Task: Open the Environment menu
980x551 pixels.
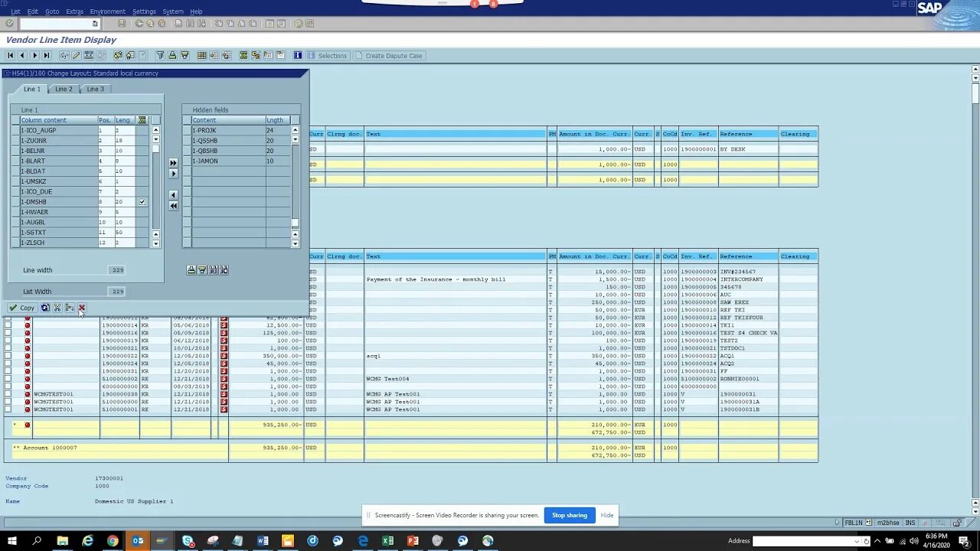Action: coord(107,11)
